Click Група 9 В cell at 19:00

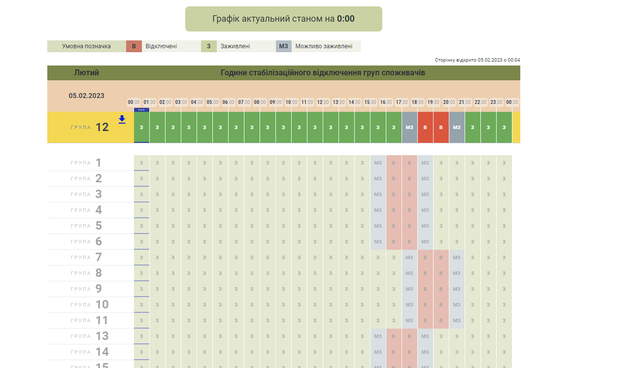(x=441, y=289)
